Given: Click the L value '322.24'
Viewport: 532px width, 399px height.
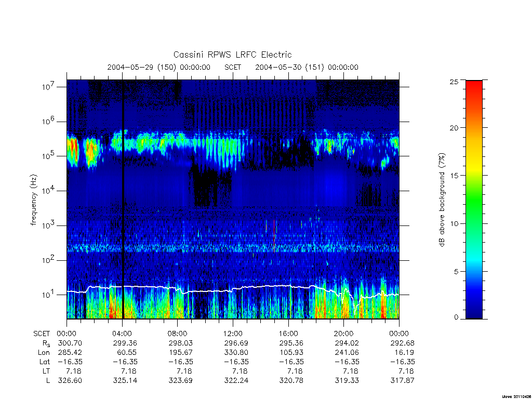Looking at the screenshot, I should 236,380.
